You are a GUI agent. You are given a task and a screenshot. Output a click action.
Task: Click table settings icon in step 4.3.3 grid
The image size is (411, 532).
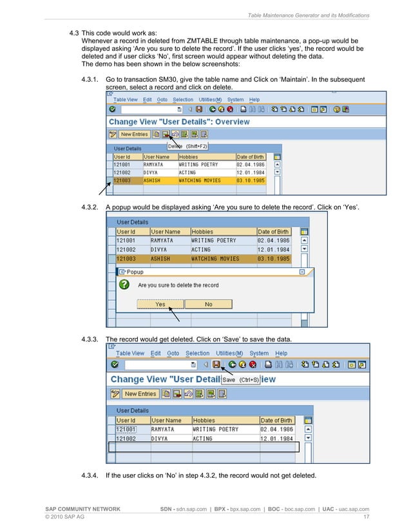coord(308,421)
